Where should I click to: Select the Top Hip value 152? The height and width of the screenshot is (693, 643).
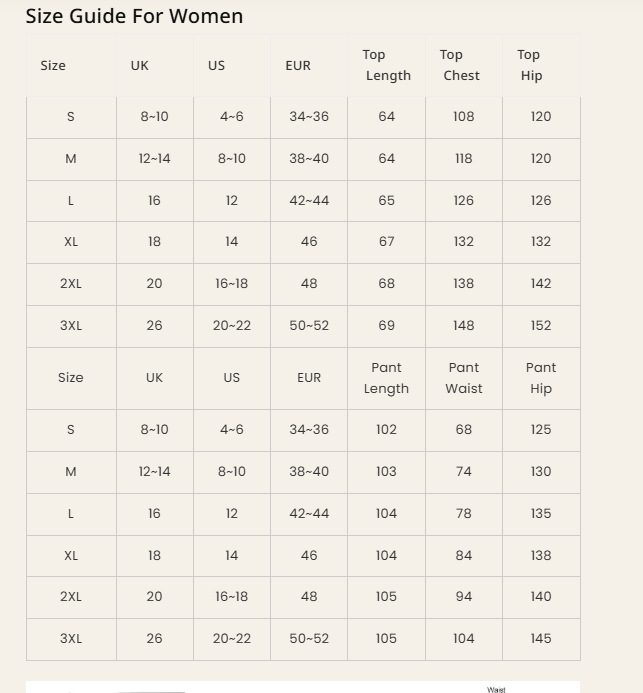click(541, 326)
